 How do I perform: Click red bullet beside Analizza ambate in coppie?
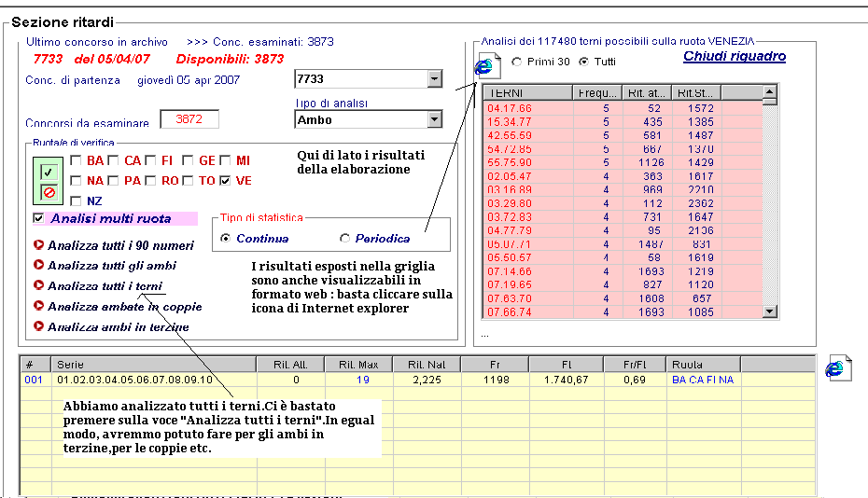(38, 306)
